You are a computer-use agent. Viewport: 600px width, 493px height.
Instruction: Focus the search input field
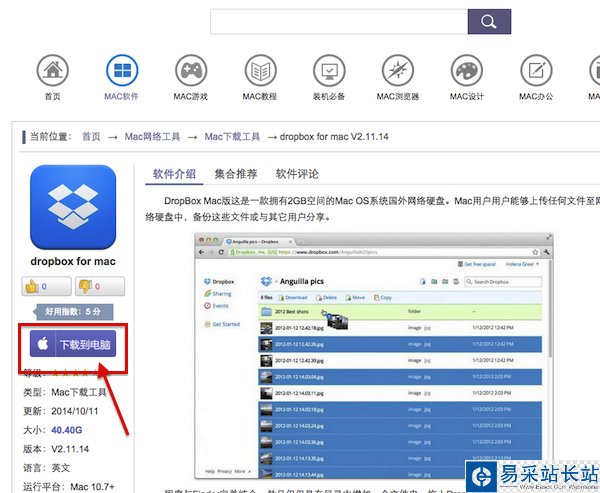pyautogui.click(x=339, y=21)
